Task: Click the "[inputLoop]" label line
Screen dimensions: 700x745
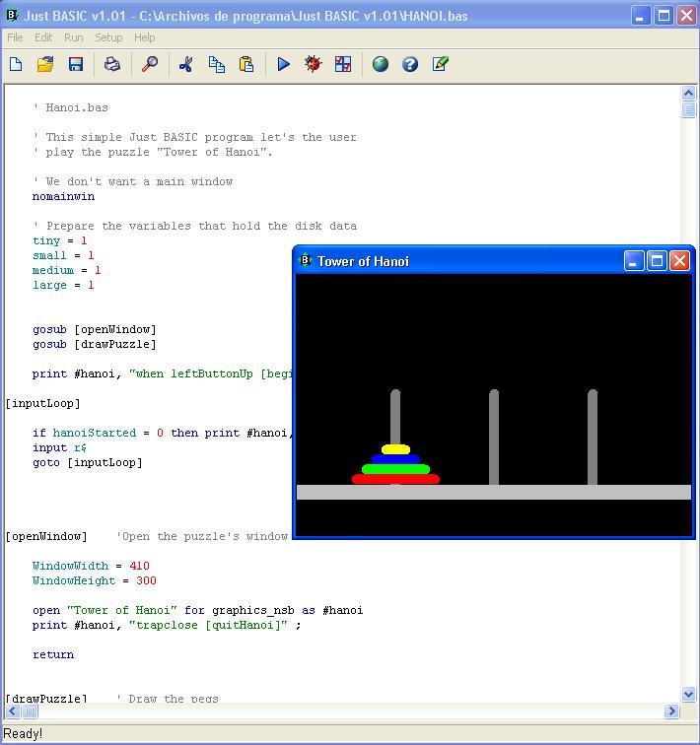Action: (42, 403)
